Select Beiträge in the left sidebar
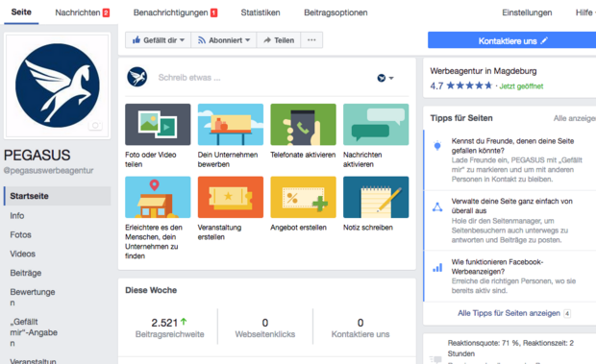This screenshot has width=596, height=364. pos(25,273)
